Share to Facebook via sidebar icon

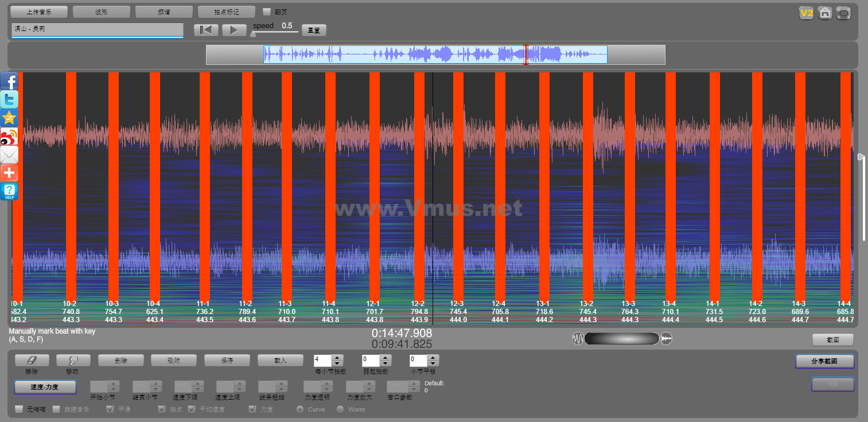pyautogui.click(x=9, y=81)
